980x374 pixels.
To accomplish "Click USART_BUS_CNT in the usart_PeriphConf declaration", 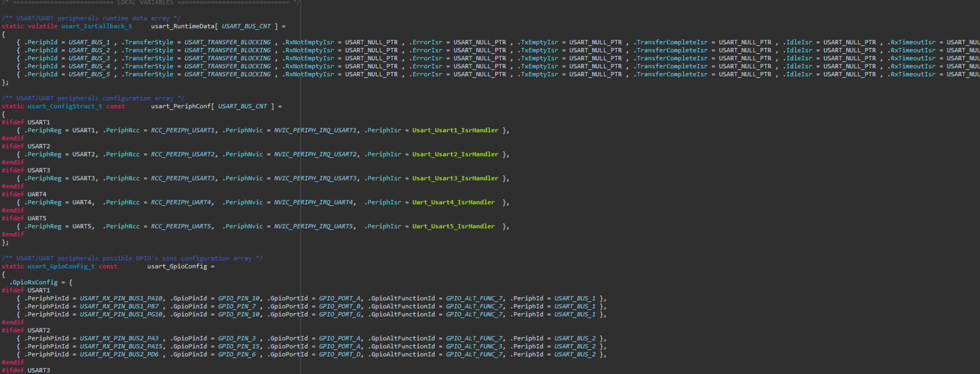I will (243, 106).
